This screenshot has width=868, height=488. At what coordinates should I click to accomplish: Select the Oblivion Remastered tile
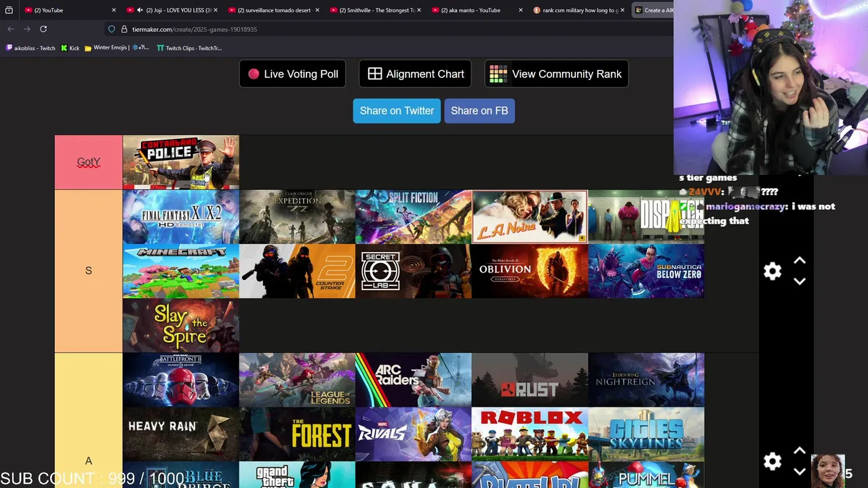(x=530, y=270)
